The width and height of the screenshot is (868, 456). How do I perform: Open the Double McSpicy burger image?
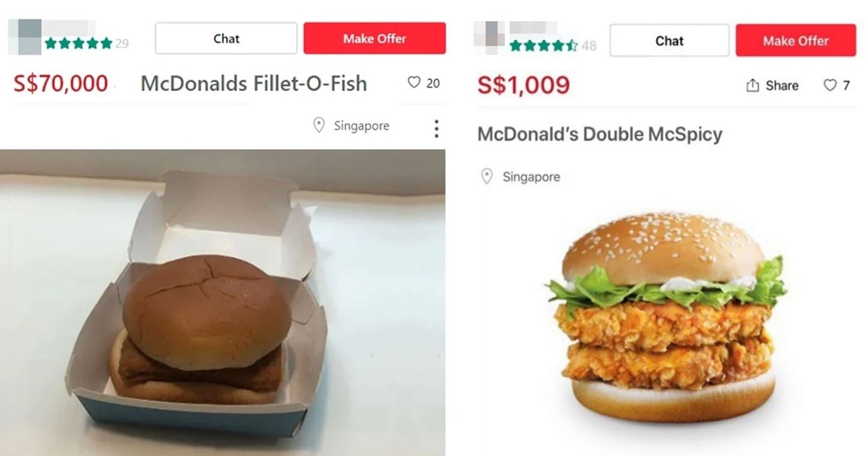pyautogui.click(x=667, y=319)
